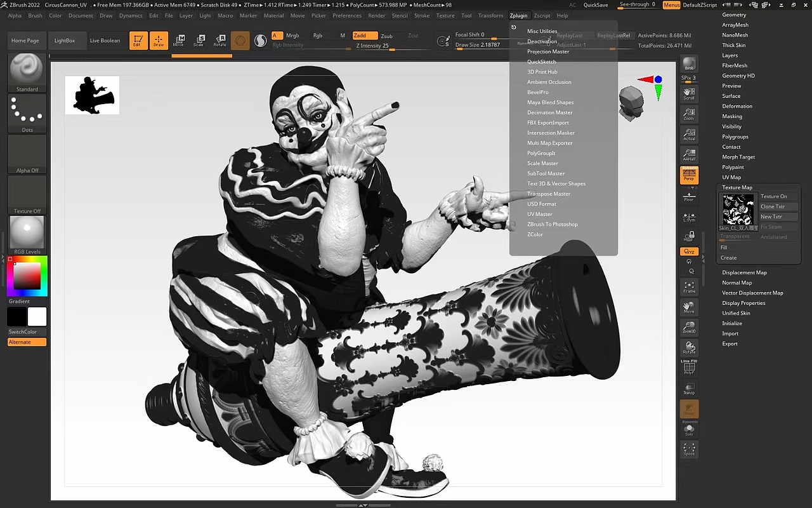Enable Rgb painting mode

pyautogui.click(x=318, y=36)
